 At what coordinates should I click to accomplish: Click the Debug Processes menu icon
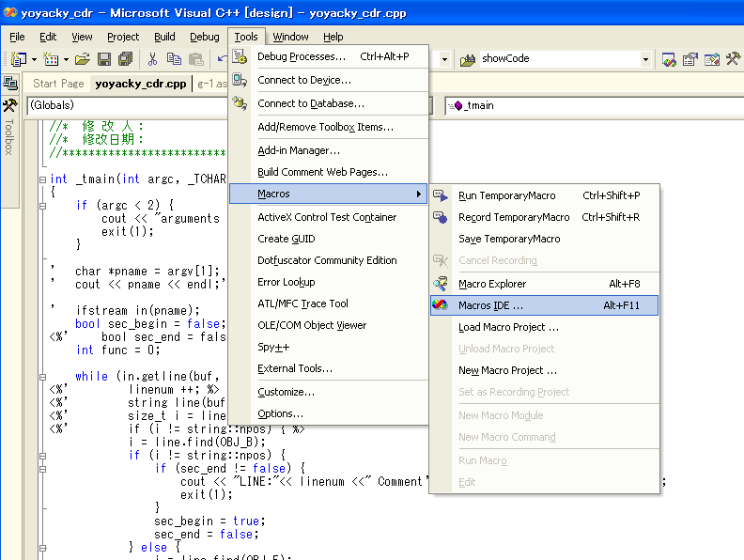pos(240,56)
